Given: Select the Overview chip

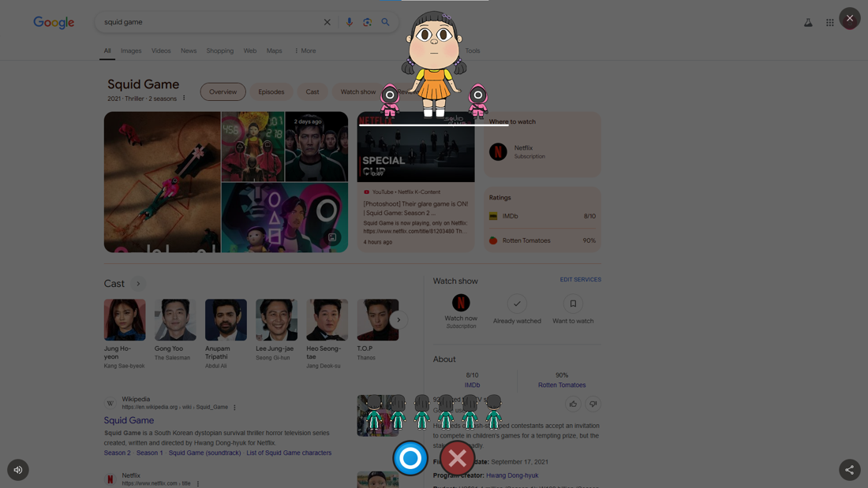Looking at the screenshot, I should pyautogui.click(x=223, y=92).
